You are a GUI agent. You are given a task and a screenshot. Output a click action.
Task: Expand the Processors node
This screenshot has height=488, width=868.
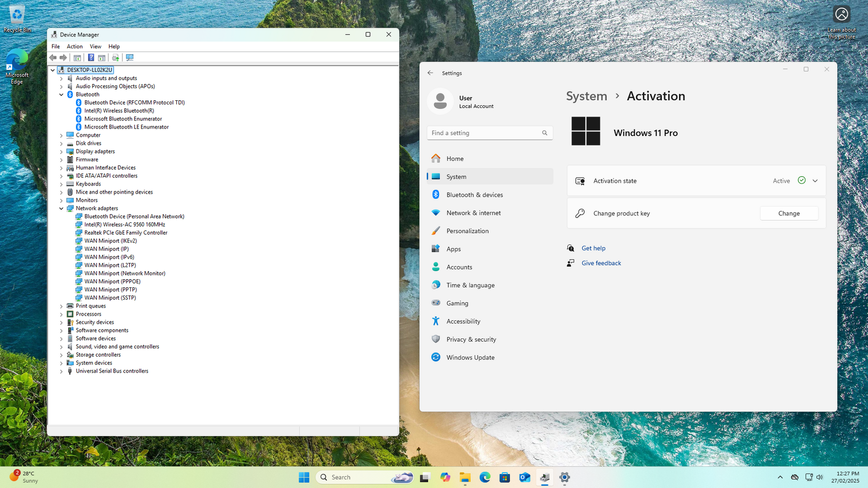pyautogui.click(x=61, y=314)
